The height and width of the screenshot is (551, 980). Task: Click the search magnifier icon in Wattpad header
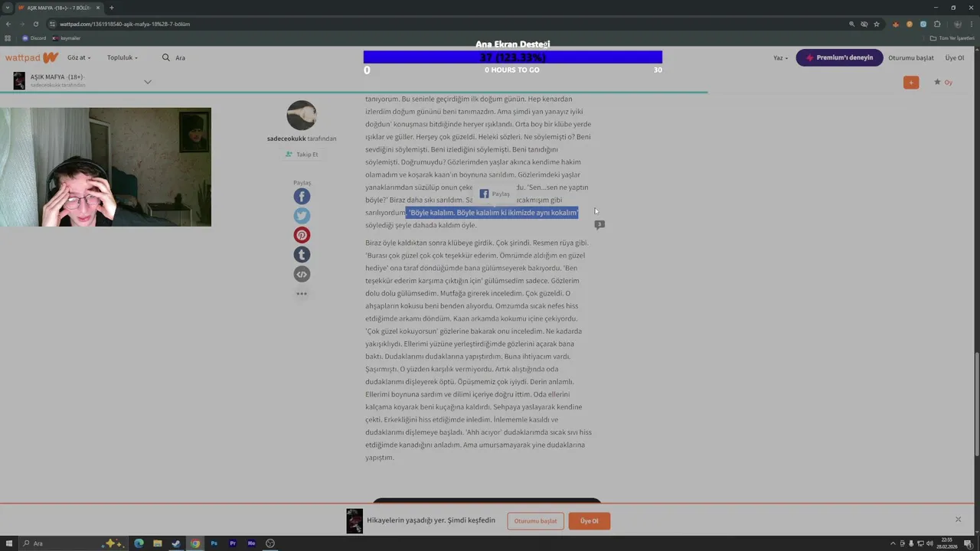click(x=166, y=57)
